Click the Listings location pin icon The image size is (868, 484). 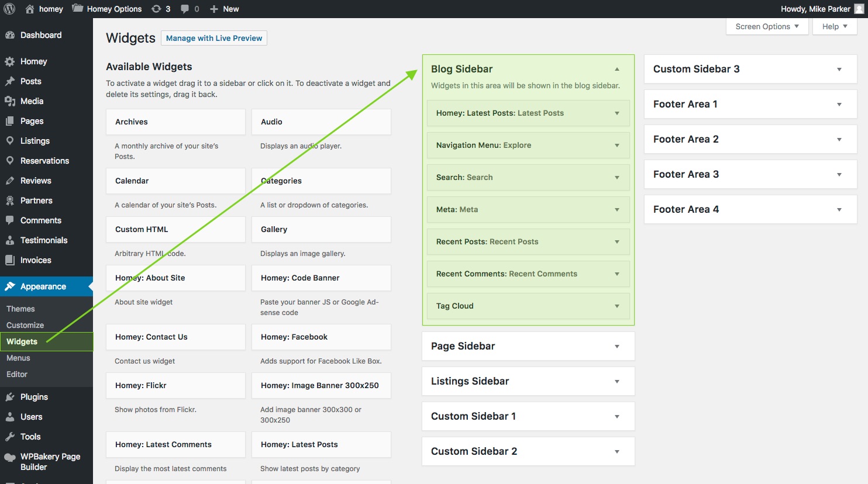tap(10, 141)
